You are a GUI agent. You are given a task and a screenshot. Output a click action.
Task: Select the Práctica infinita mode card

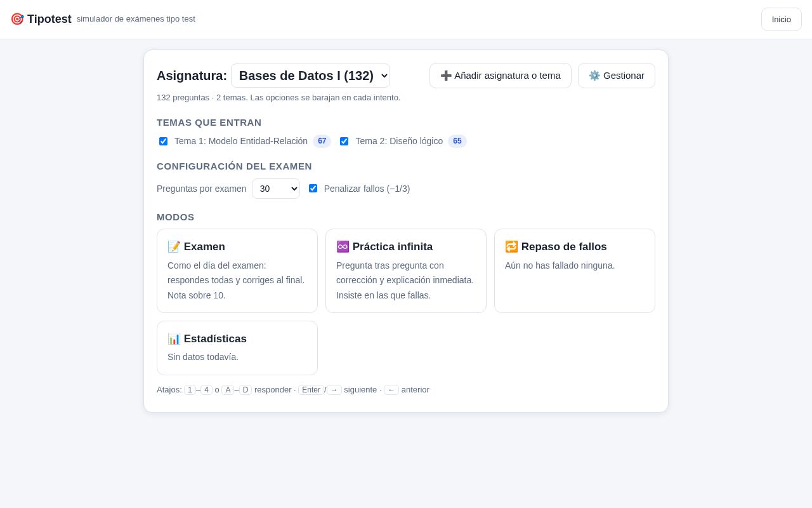point(406,271)
